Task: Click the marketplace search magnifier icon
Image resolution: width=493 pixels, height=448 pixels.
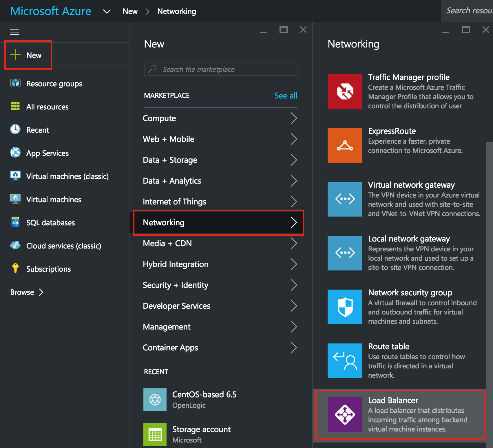Action: tap(152, 69)
